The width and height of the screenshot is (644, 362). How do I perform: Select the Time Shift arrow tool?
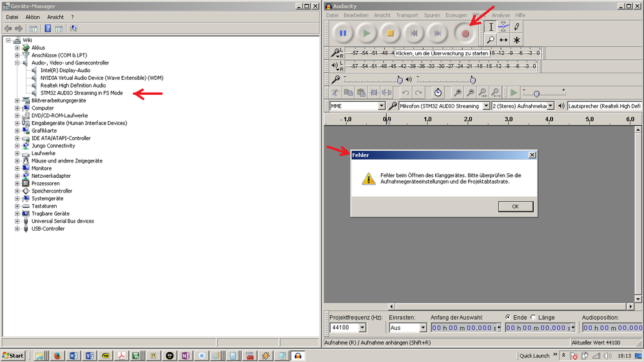503,40
